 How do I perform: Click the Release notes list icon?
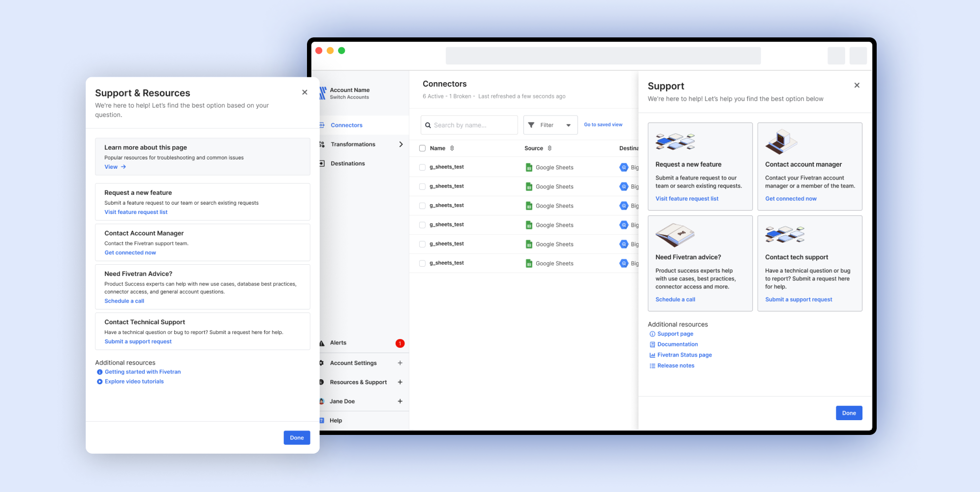tap(652, 366)
